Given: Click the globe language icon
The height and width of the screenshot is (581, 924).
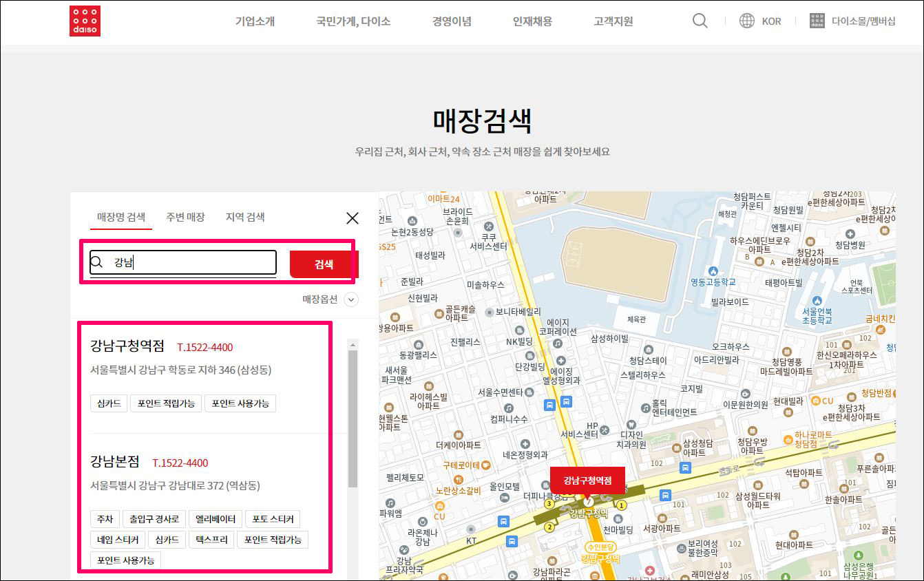Looking at the screenshot, I should click(747, 21).
